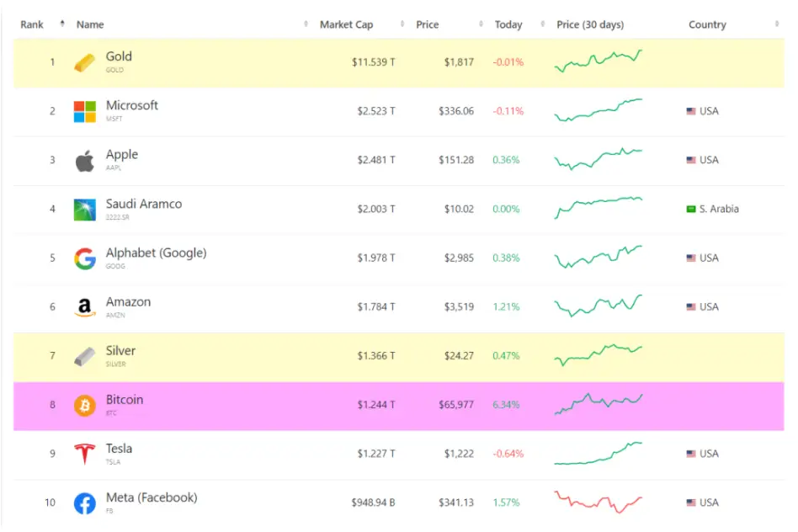Screen dimensions: 798x532
Task: Open the Tesla company link
Action: tap(119, 448)
